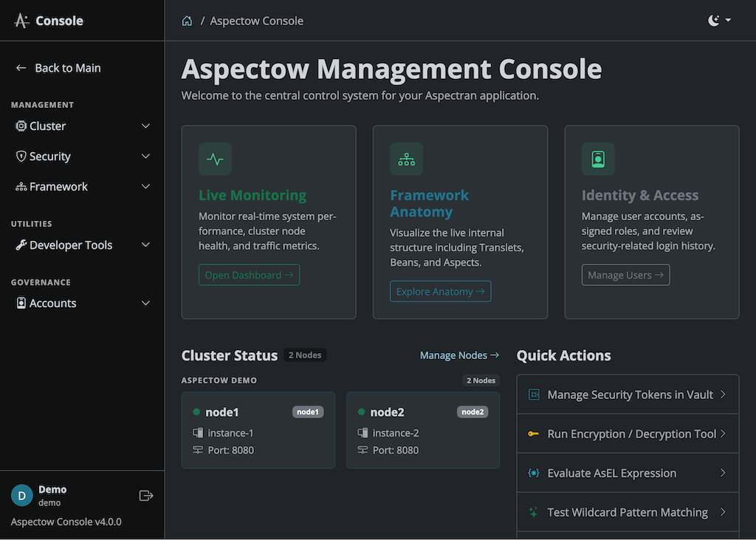Expand the Accounts chevron
Image resolution: width=756 pixels, height=540 pixels.
click(145, 303)
